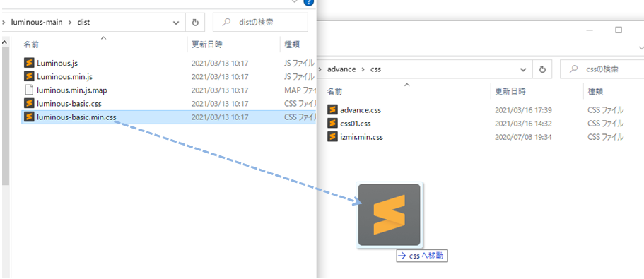The image size is (644, 279).
Task: Click the MAP type cell of luminous.min.js.map
Action: [300, 90]
